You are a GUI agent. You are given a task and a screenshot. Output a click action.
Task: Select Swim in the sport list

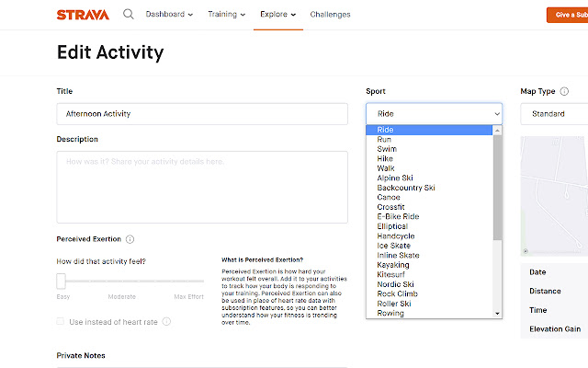(x=429, y=149)
